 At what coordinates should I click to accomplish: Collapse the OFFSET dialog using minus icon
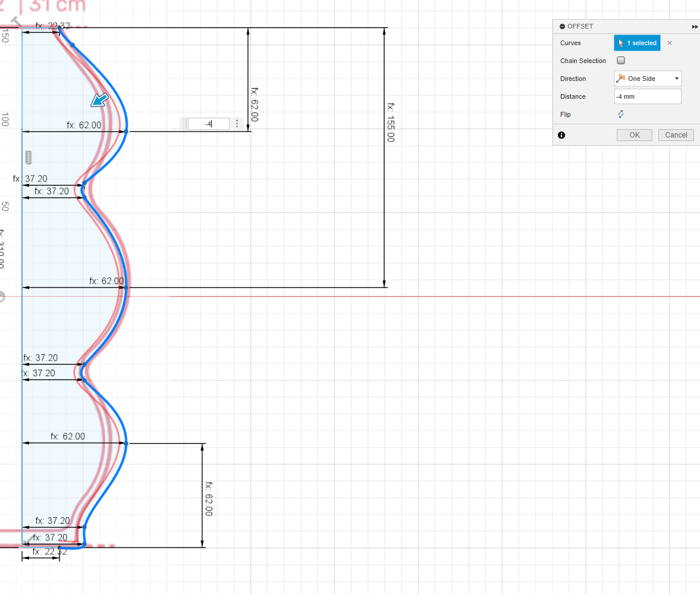click(x=562, y=27)
